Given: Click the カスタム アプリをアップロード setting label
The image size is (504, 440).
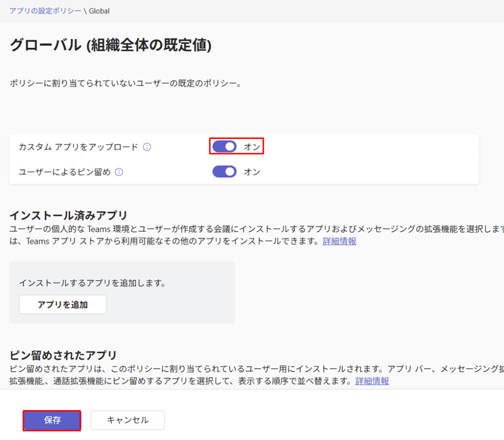Looking at the screenshot, I should (78, 147).
